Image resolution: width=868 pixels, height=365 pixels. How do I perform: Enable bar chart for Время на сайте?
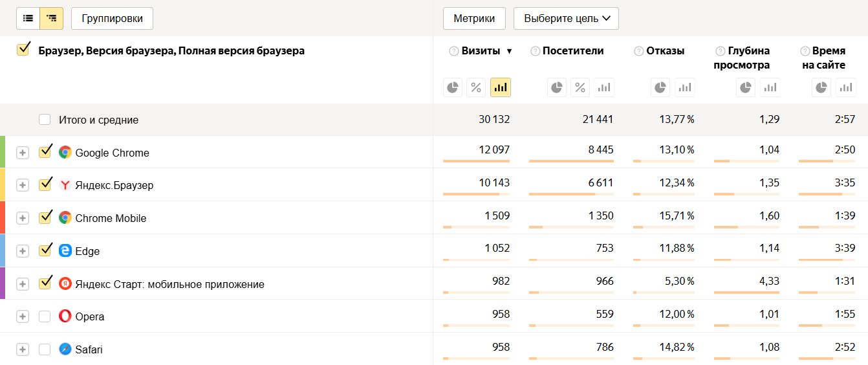click(x=845, y=87)
